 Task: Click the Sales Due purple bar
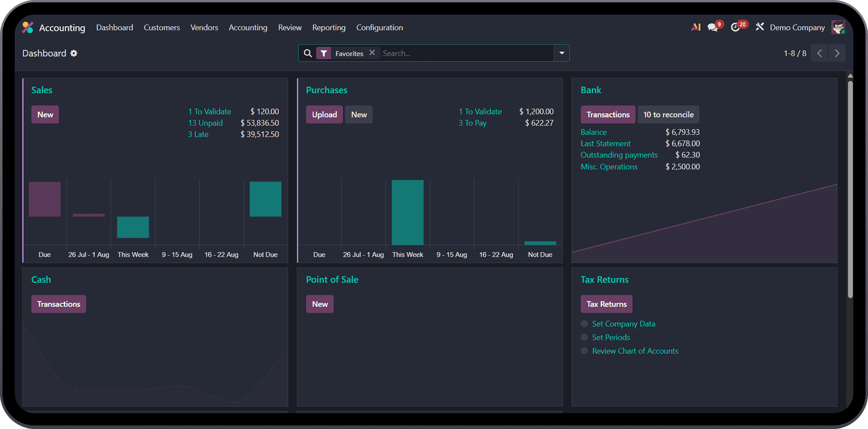45,199
